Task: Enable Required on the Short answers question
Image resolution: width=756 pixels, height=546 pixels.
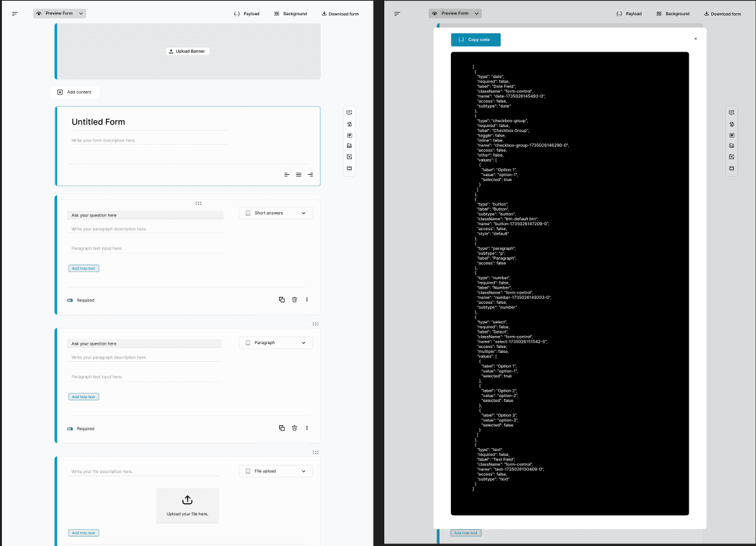Action: pyautogui.click(x=70, y=300)
